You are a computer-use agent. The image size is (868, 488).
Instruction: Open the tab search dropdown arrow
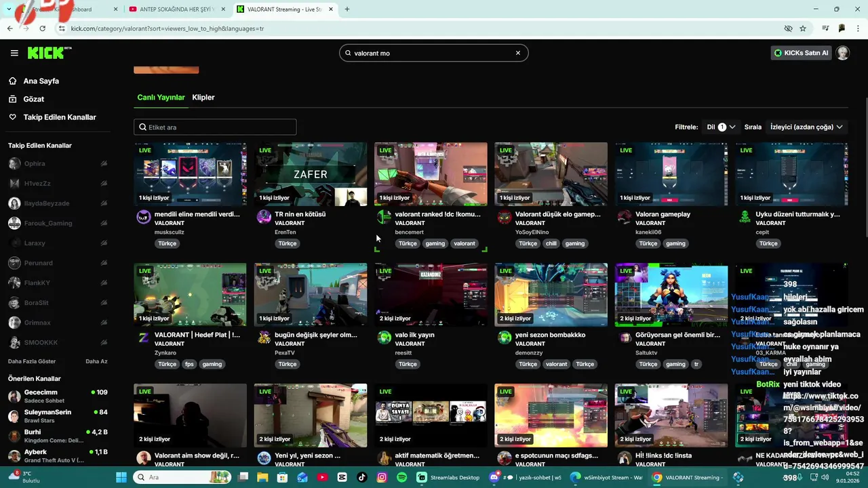coord(8,9)
